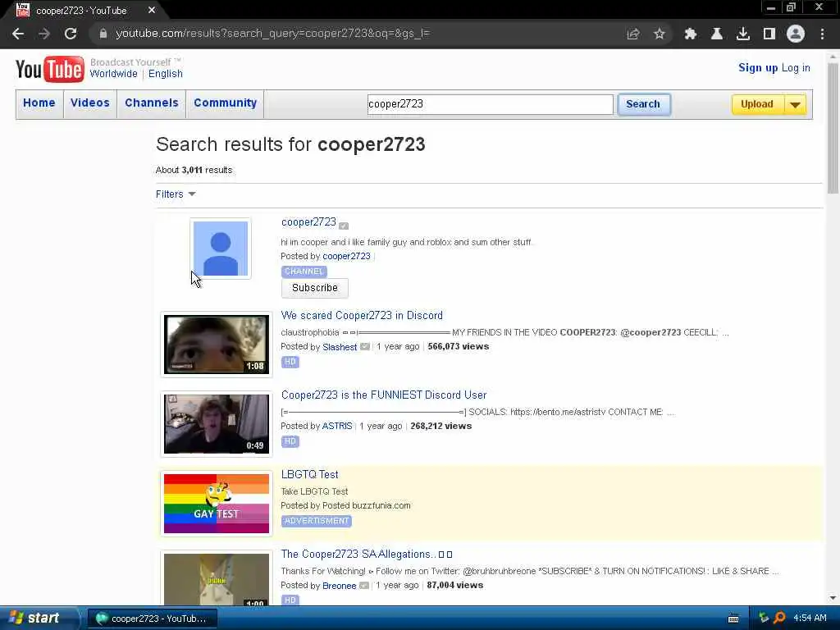Click the search query input field
The width and height of the screenshot is (840, 630).
click(x=491, y=104)
